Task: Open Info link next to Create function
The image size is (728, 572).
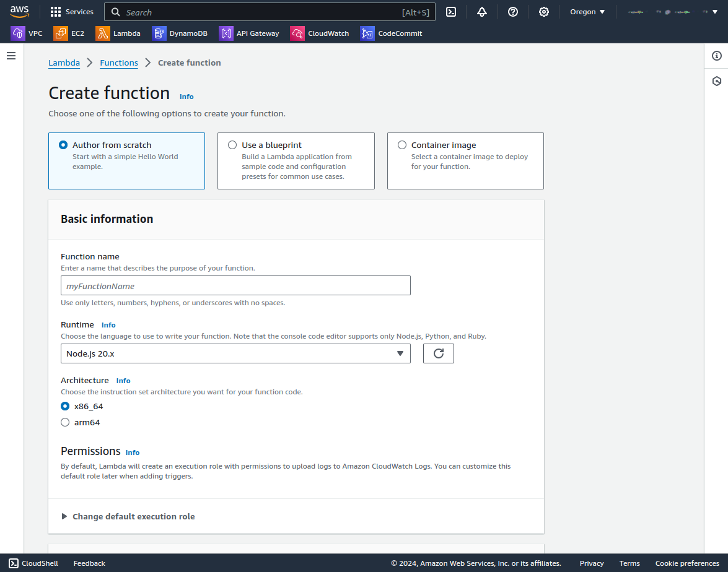Action: (x=186, y=97)
